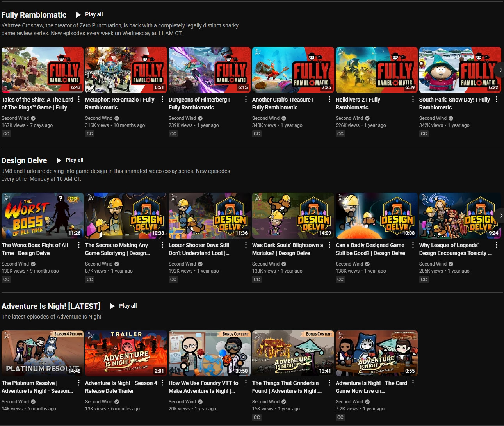Open options menu for Secret to Making Any Game video
This screenshot has width=504, height=426.
click(162, 245)
